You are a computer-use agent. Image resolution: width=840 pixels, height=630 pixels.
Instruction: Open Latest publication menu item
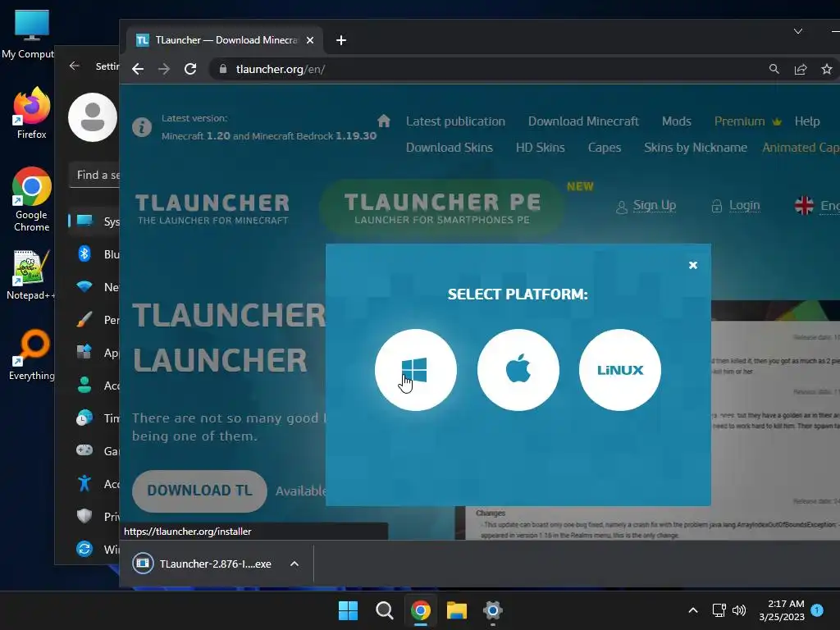[x=455, y=121]
